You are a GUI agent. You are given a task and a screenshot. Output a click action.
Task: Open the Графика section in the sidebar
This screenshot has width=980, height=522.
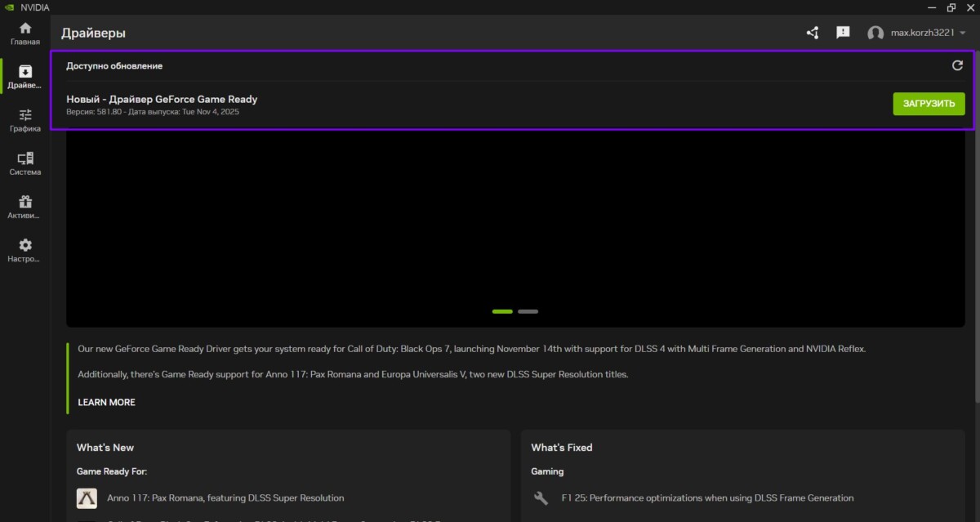point(24,120)
